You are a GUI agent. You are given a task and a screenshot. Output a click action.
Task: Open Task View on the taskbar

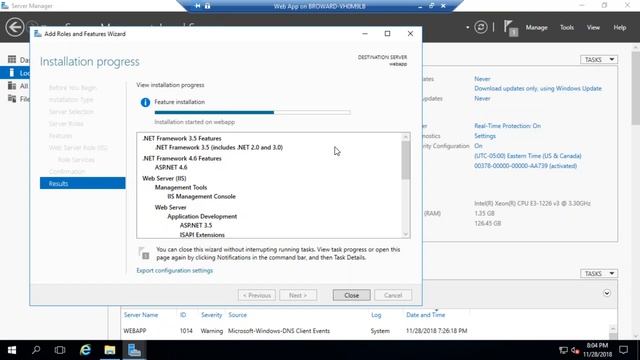(x=60, y=350)
